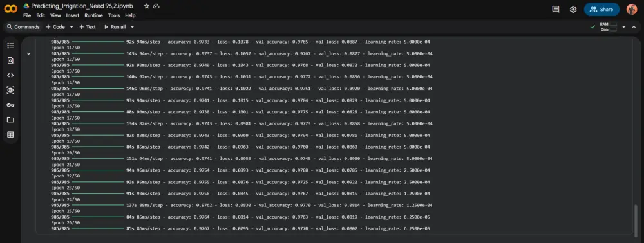Open the Data table sidebar icon
This screenshot has width=644, height=243.
11,134
